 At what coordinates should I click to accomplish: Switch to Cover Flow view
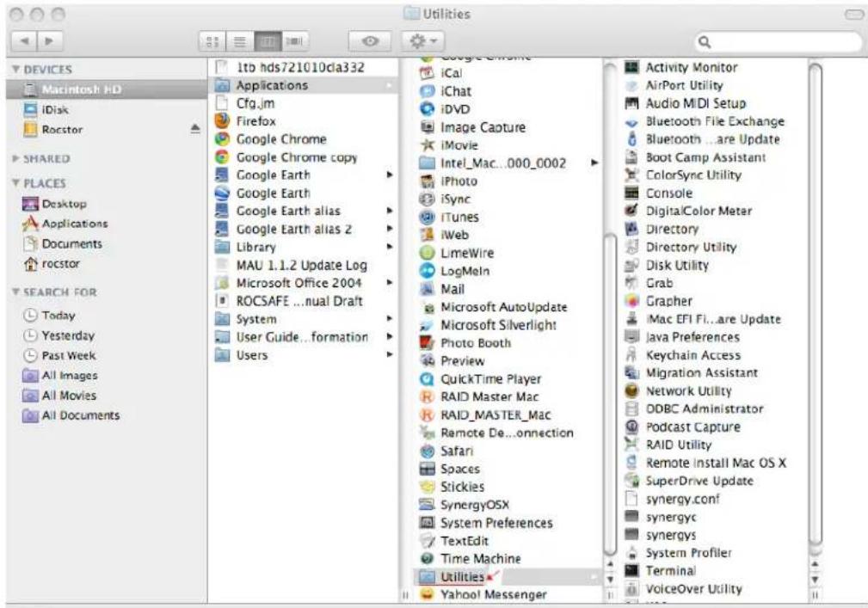click(295, 41)
